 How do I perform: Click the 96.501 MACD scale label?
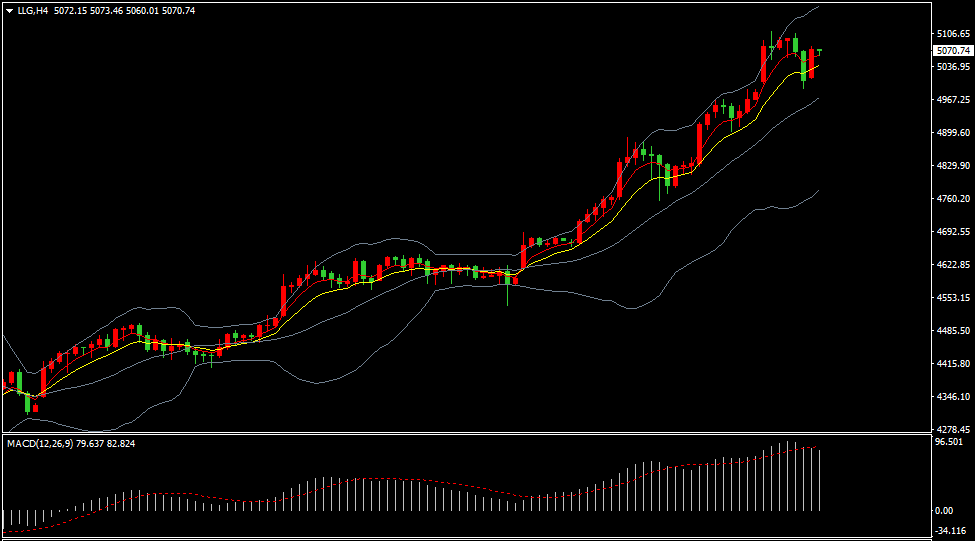click(x=948, y=442)
